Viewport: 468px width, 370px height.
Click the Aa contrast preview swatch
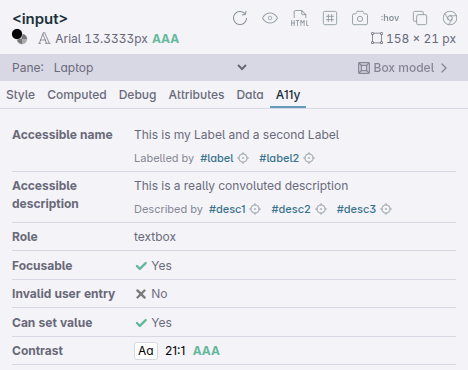tap(146, 351)
